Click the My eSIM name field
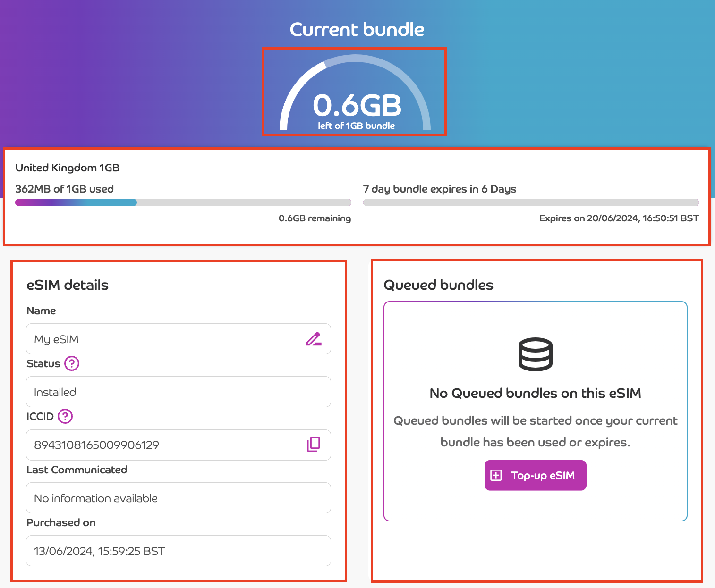Screen dimensions: 715x588 pos(165,339)
